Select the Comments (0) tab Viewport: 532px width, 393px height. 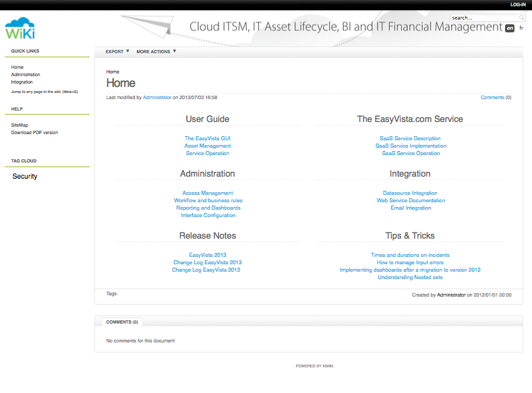(122, 322)
